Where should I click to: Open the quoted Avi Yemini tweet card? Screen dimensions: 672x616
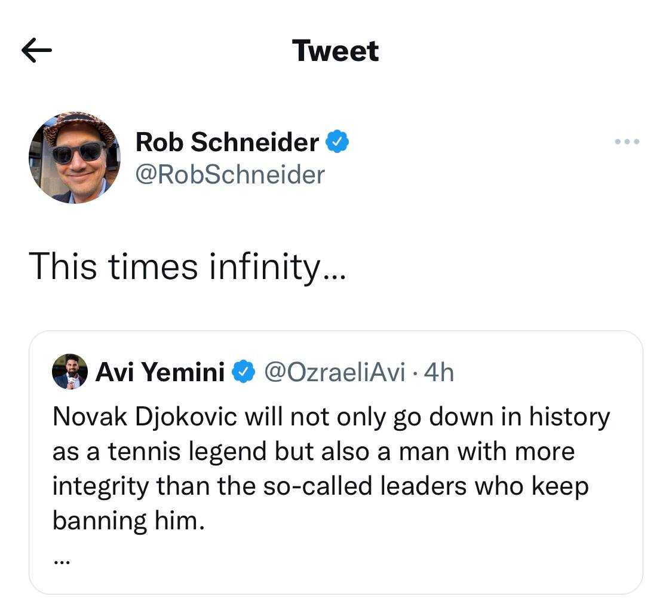pos(336,460)
